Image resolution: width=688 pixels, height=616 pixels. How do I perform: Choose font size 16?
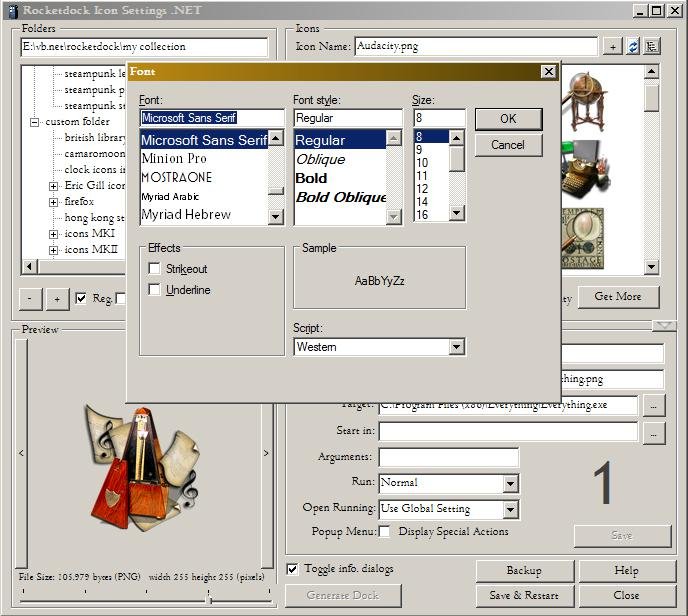[x=431, y=215]
